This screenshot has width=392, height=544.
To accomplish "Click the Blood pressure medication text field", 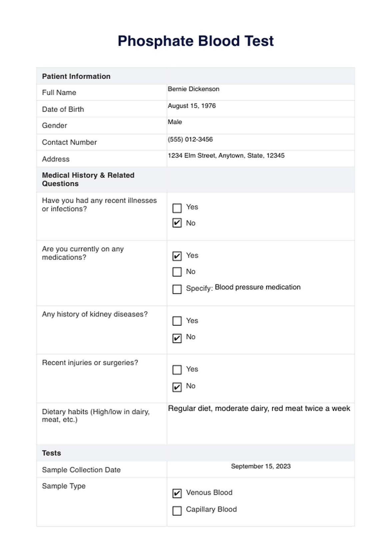I will tap(258, 287).
